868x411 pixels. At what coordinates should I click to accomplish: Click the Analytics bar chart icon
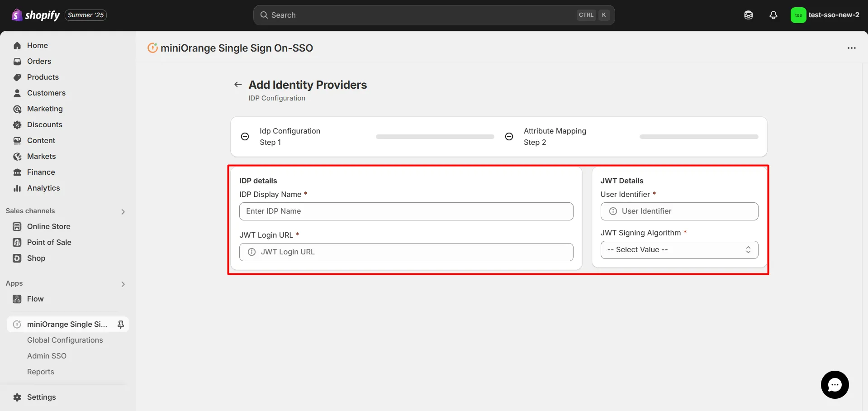(17, 188)
